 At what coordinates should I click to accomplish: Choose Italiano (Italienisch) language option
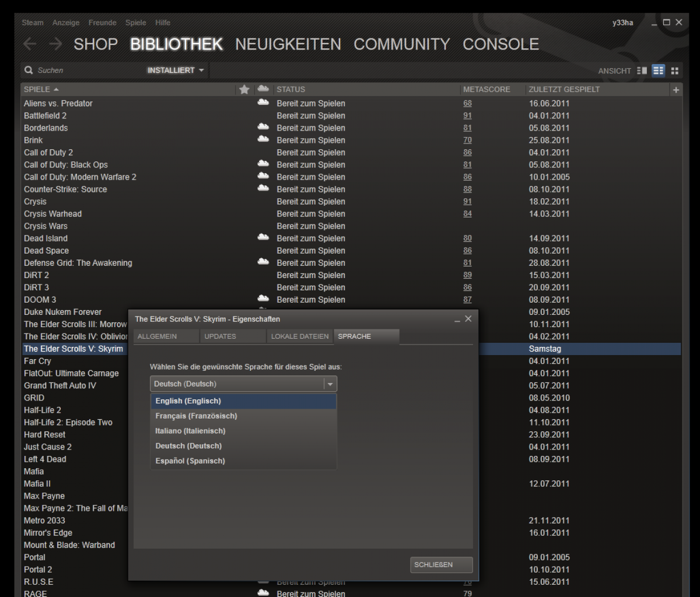click(x=243, y=431)
